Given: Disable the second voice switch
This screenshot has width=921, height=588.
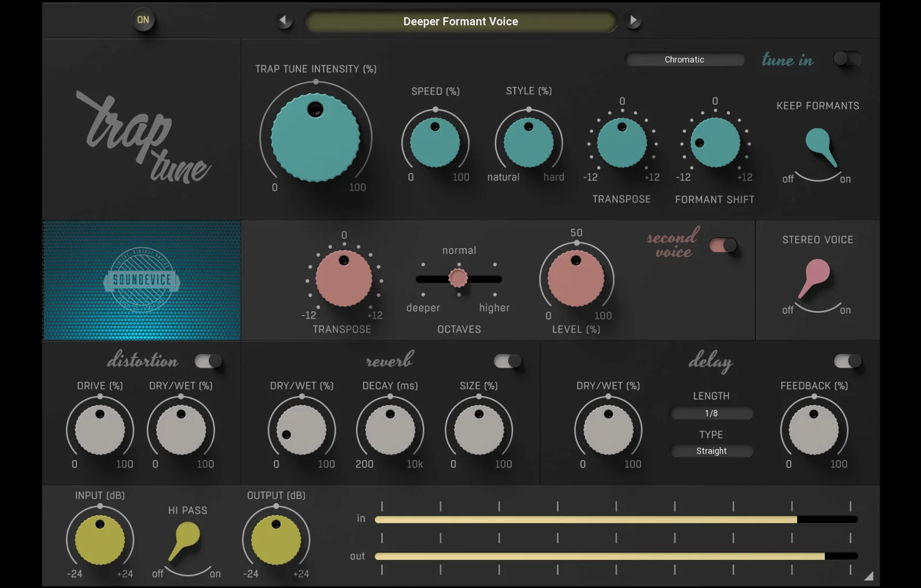Looking at the screenshot, I should 723,246.
